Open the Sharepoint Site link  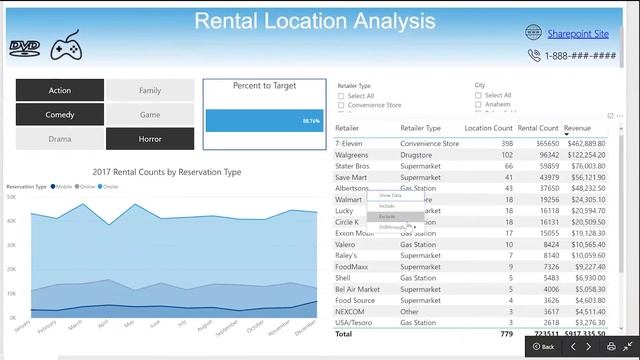click(578, 34)
